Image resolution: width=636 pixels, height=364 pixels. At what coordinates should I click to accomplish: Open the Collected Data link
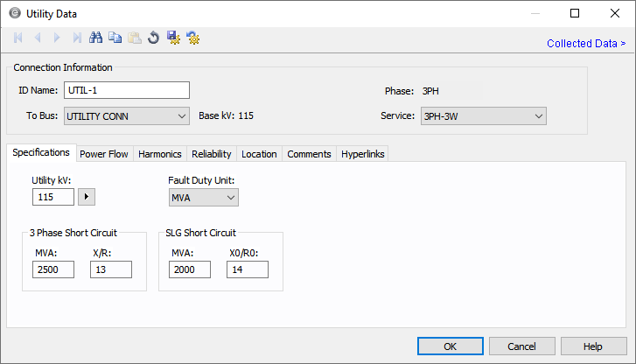[x=585, y=43]
